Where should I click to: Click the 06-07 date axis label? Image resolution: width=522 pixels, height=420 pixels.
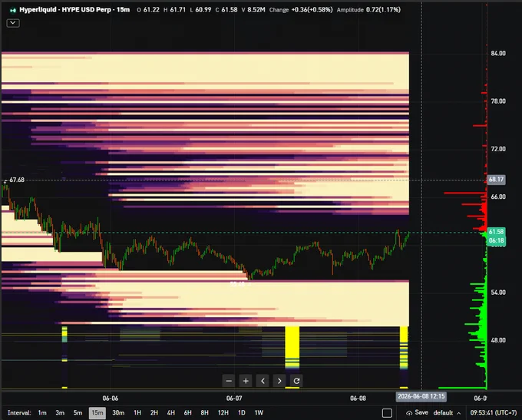click(234, 399)
